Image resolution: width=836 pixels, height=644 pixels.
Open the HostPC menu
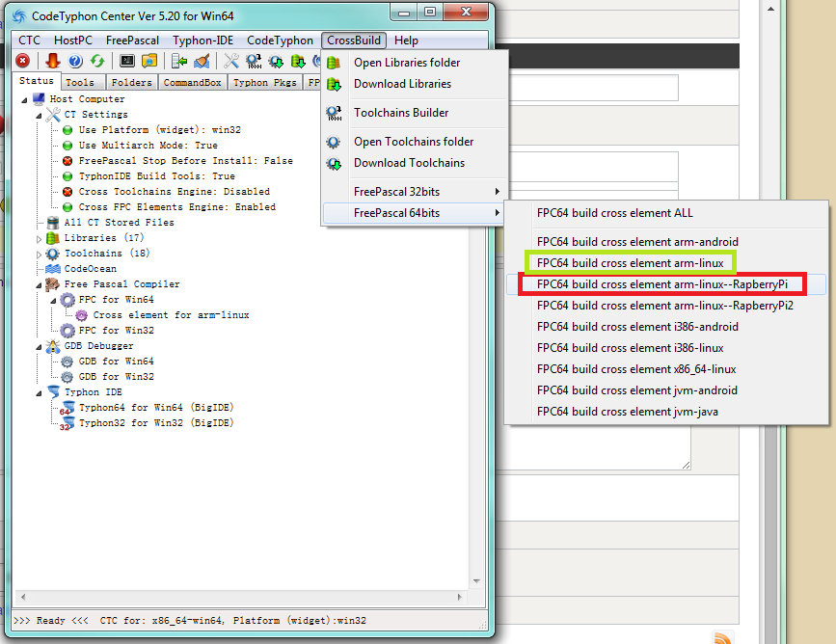coord(73,40)
